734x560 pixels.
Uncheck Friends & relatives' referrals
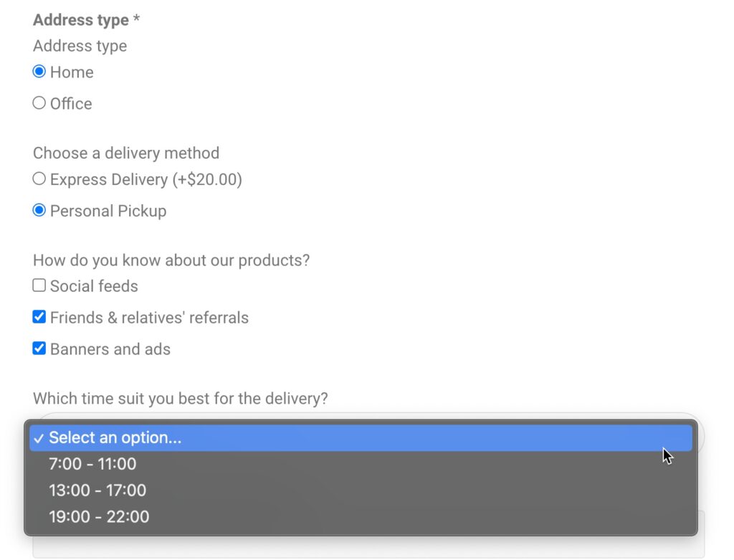39,316
